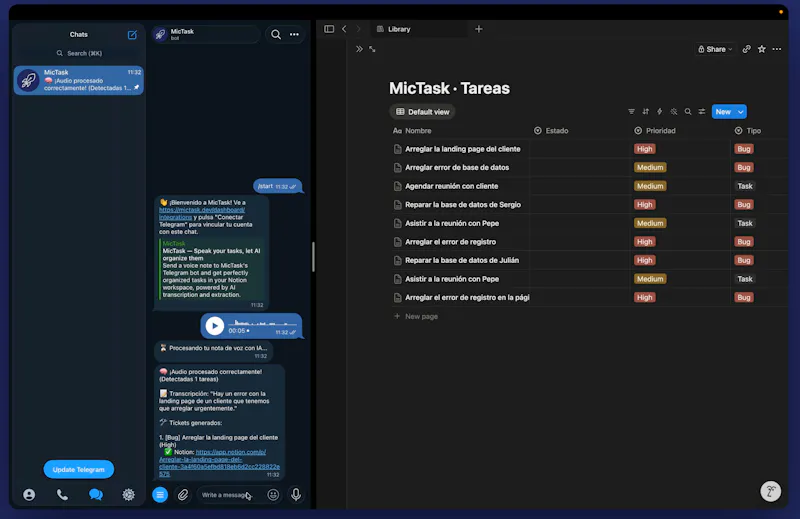800x519 pixels.
Task: Open MicTask bot profile header
Action: [206, 34]
